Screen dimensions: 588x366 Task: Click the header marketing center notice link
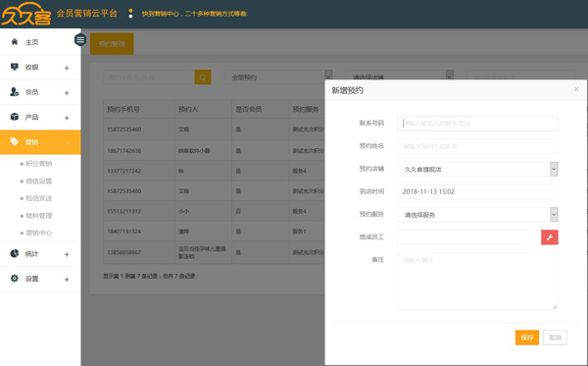194,14
